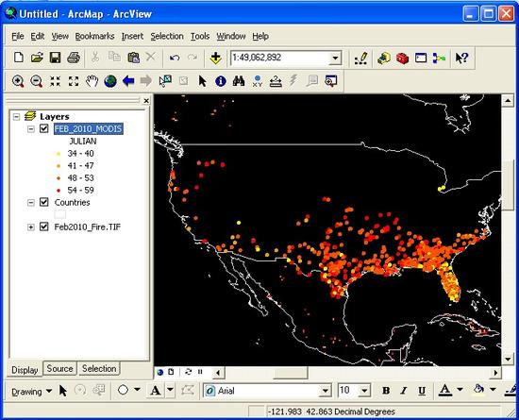Pick the Select Elements arrow tool
519x420 pixels.
click(x=202, y=81)
